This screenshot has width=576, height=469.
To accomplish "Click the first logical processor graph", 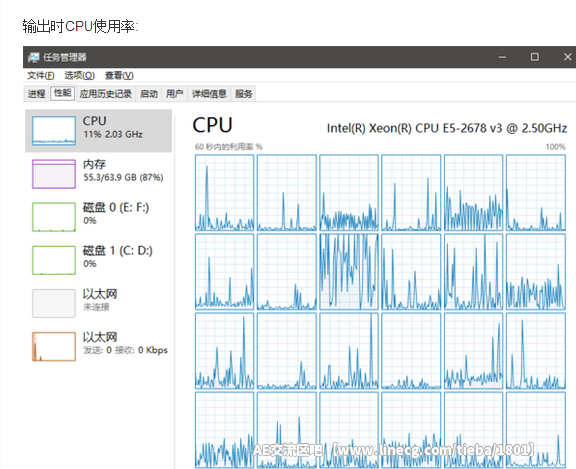I will click(x=224, y=193).
